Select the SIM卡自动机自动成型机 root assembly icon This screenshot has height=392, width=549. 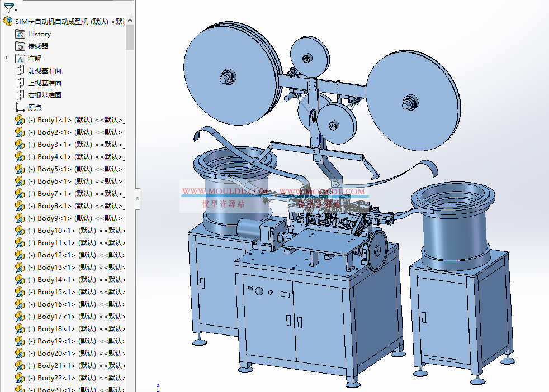tap(8, 22)
